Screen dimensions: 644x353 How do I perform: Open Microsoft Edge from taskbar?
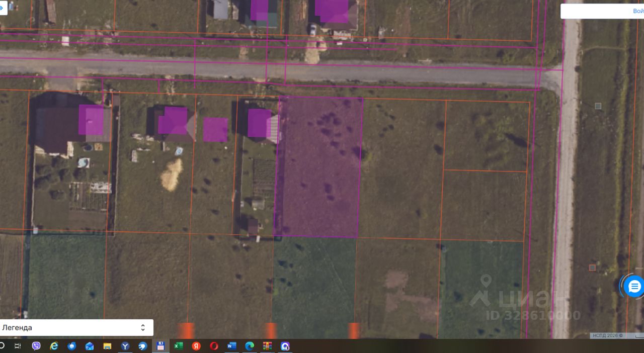pos(250,346)
